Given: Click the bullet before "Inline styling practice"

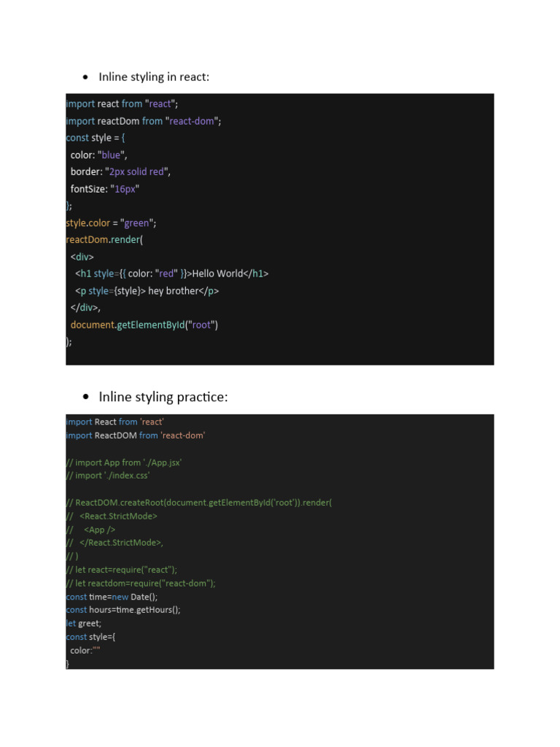Looking at the screenshot, I should coord(86,398).
